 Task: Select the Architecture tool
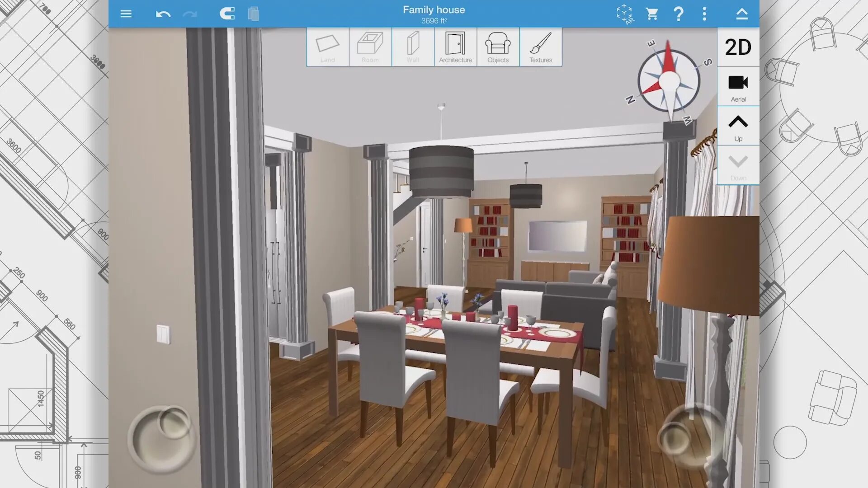455,47
